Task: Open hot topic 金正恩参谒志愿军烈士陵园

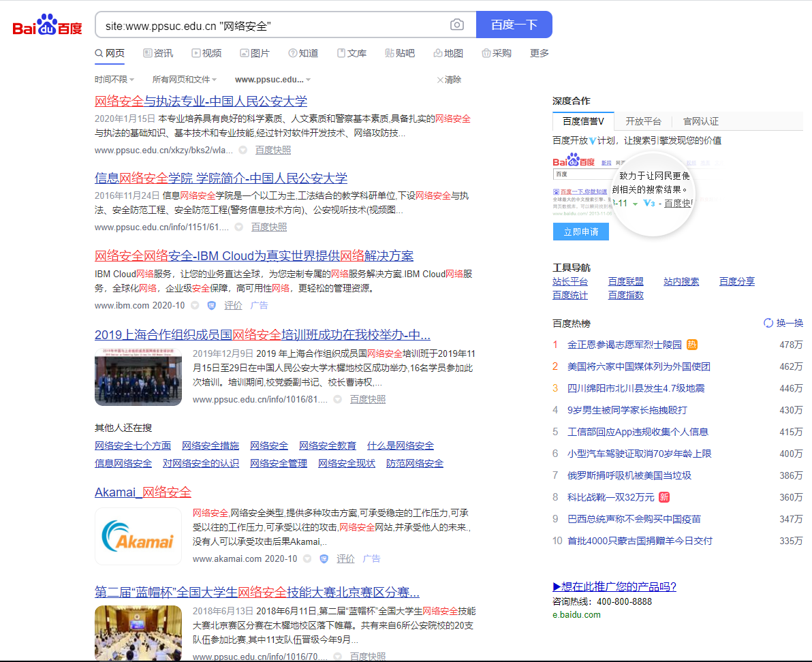Action: pos(625,345)
